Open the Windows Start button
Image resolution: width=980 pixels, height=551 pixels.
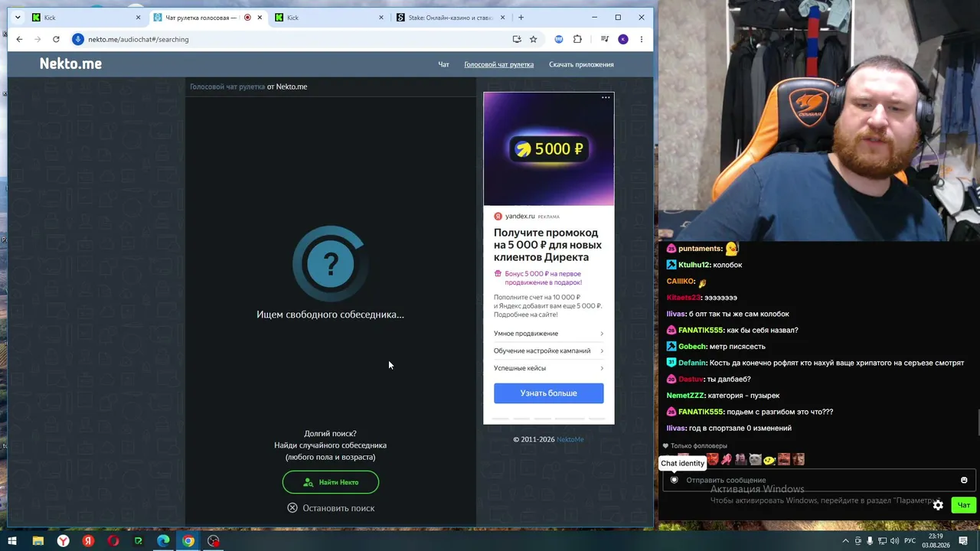(12, 541)
